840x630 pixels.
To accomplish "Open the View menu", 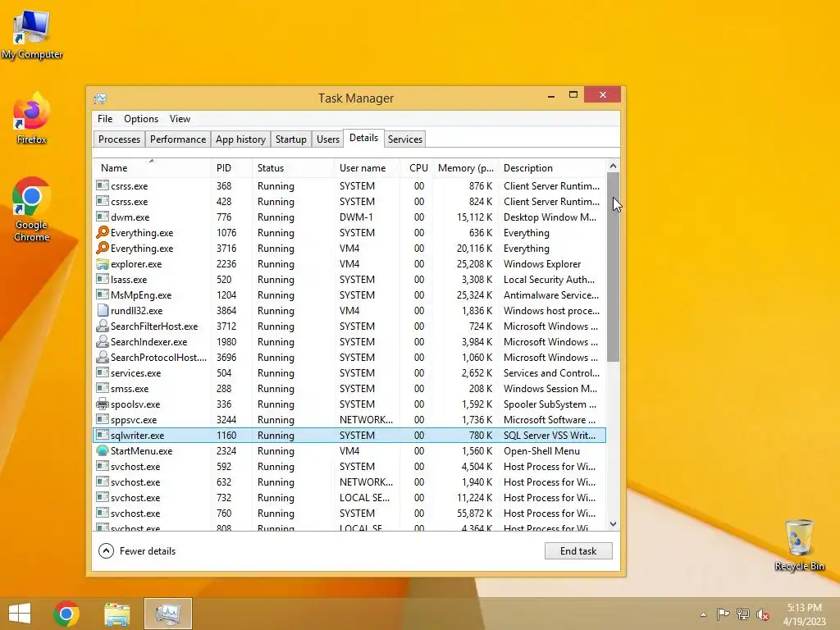I will (x=180, y=119).
